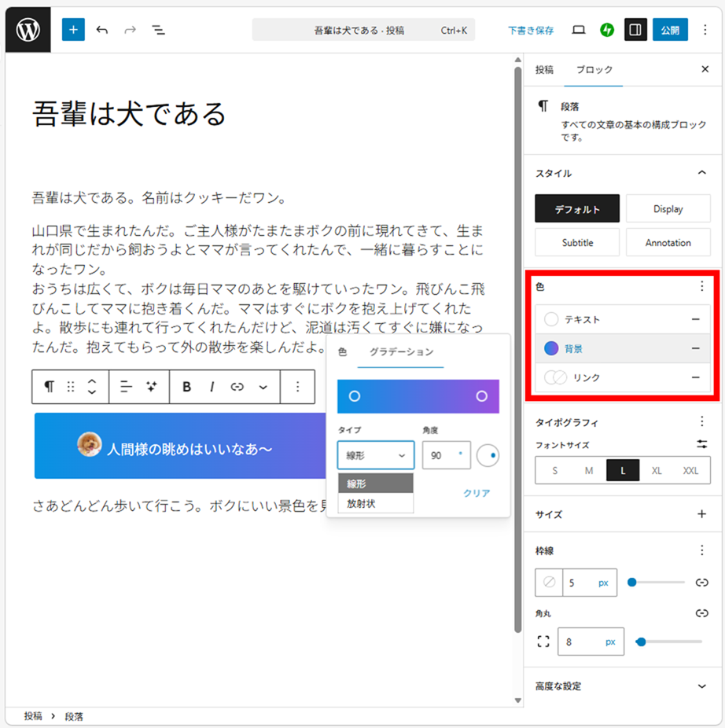The image size is (725, 728).
Task: Collapse the スタイル section chevron
Action: pos(701,173)
